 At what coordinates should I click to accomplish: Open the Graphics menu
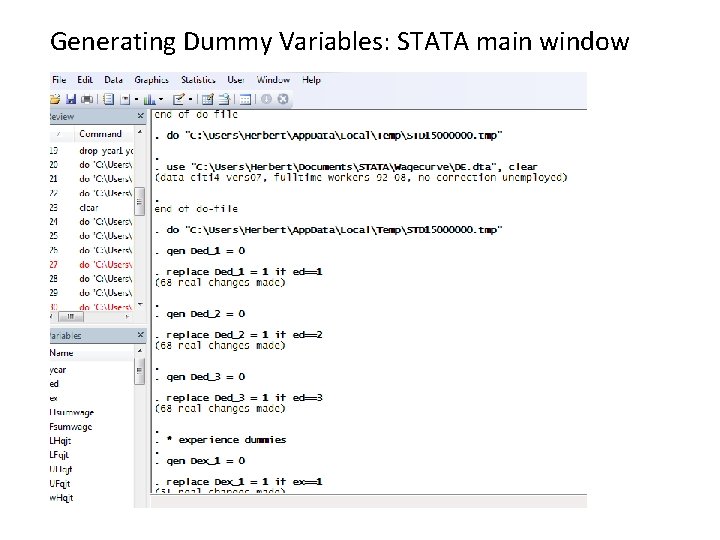[152, 80]
